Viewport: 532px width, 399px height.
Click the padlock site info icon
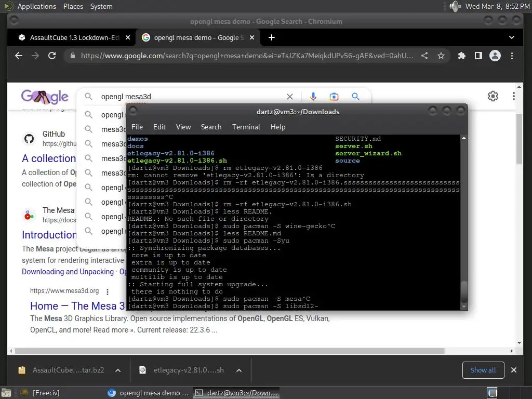click(73, 56)
